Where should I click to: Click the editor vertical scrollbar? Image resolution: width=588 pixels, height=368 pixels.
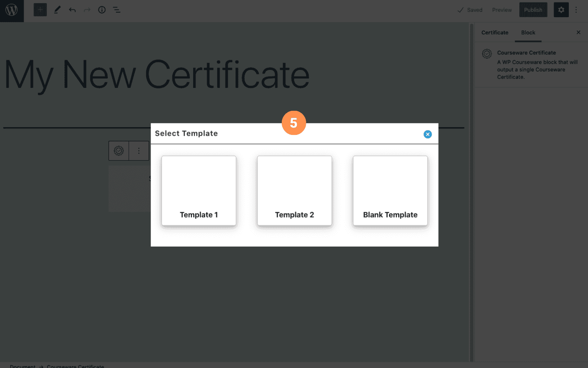[471, 192]
